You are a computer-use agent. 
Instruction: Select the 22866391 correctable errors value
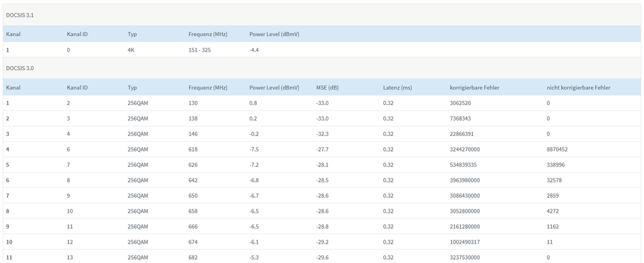pyautogui.click(x=464, y=134)
